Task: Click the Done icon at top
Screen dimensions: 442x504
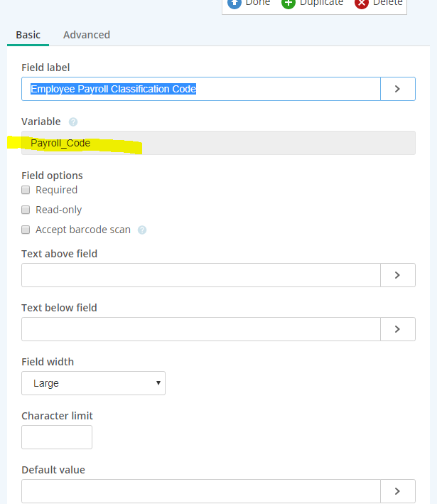Action: 235,3
